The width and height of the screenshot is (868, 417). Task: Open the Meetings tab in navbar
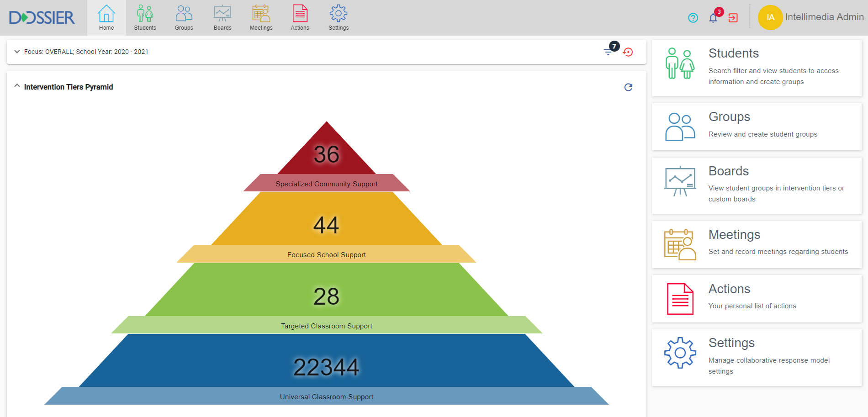tap(261, 18)
